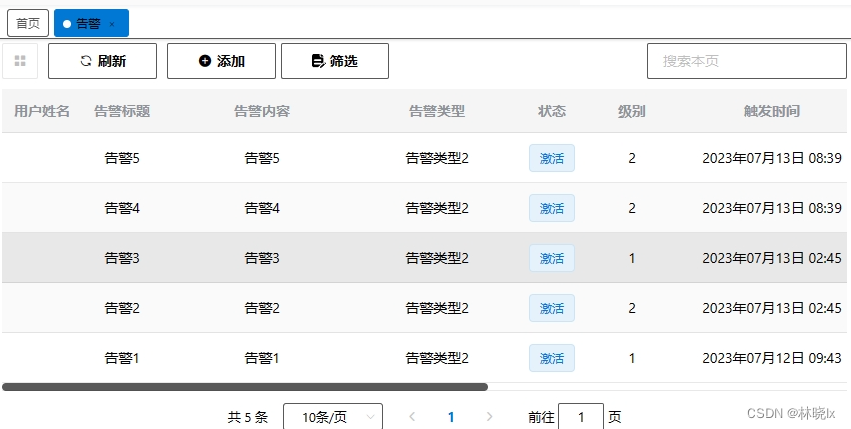
Task: Click the 刷新 refresh button
Action: (x=103, y=61)
